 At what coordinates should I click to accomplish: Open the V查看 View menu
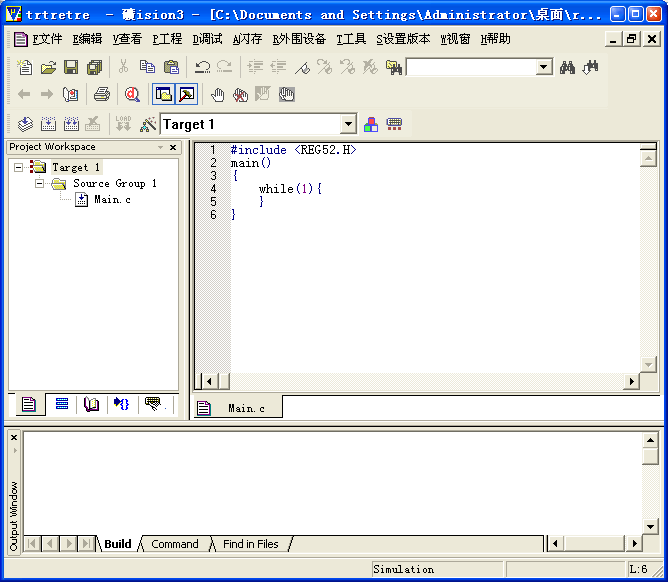pos(127,39)
